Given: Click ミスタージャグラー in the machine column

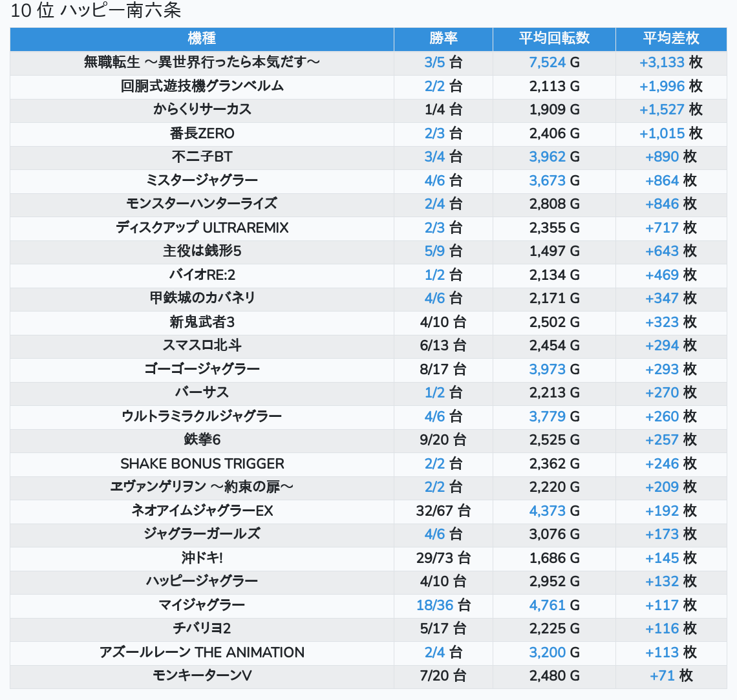Looking at the screenshot, I should [x=202, y=181].
